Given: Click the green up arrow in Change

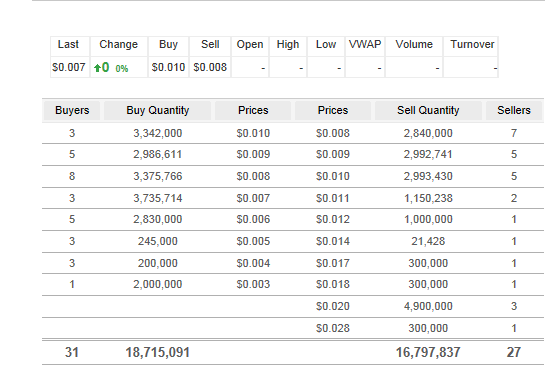Looking at the screenshot, I should pyautogui.click(x=97, y=68).
